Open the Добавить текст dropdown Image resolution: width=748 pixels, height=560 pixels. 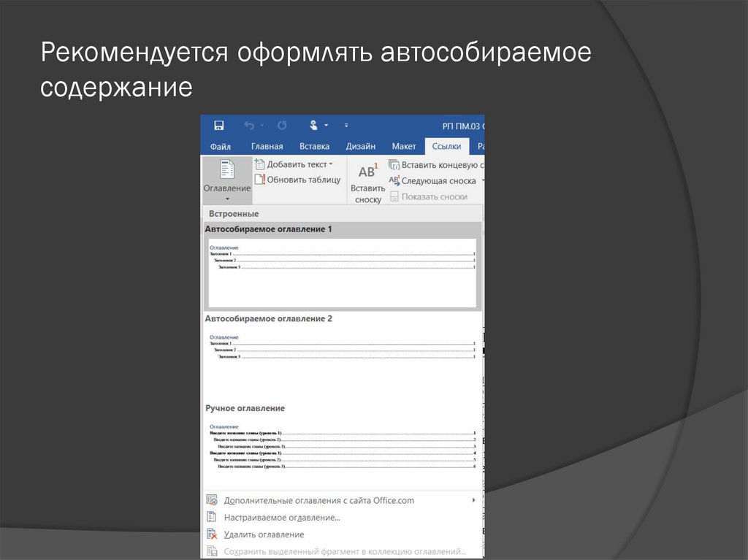click(x=330, y=165)
